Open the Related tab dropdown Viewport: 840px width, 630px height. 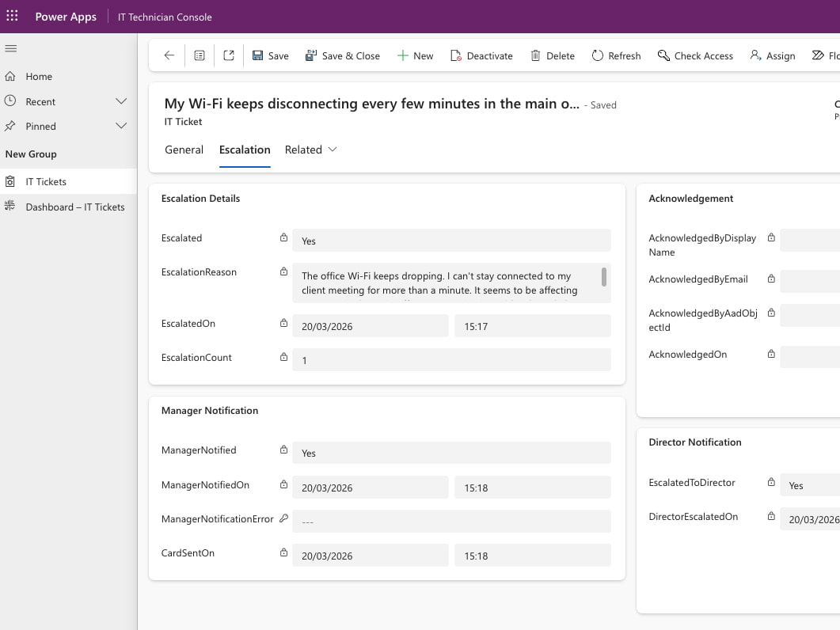coord(331,150)
